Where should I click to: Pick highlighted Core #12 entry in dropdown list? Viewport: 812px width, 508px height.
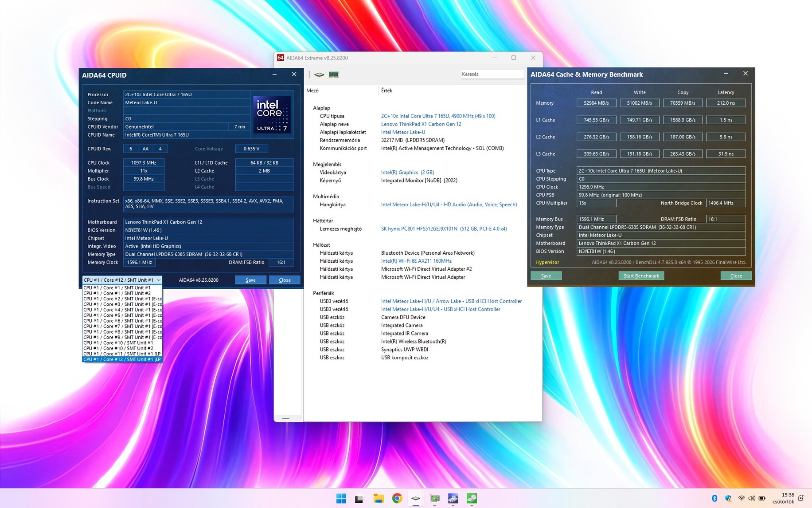tap(122, 359)
